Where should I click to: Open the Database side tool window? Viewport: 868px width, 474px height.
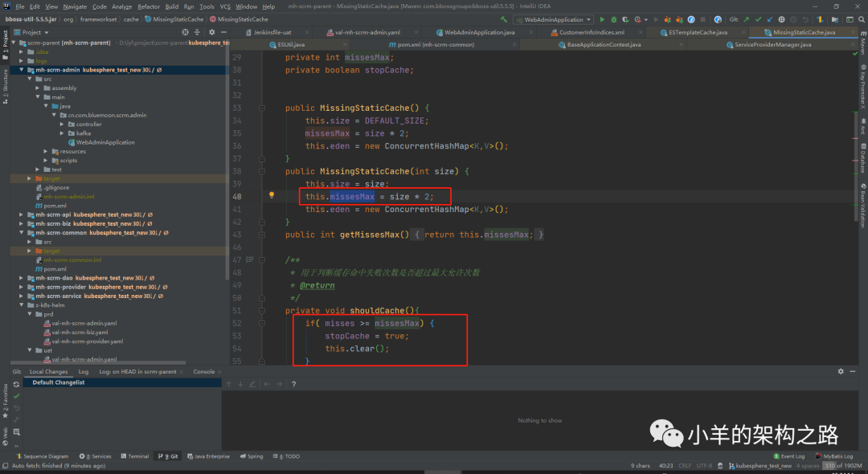[862, 159]
